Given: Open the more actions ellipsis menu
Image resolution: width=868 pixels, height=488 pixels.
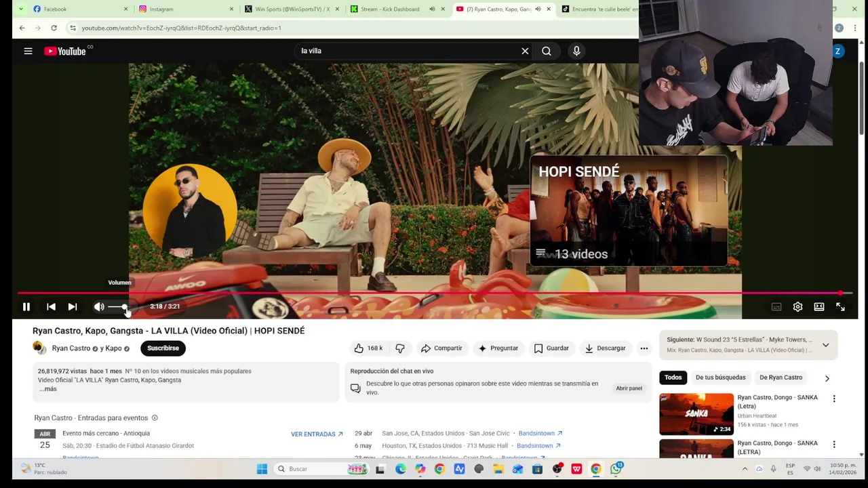Looking at the screenshot, I should pyautogui.click(x=644, y=348).
